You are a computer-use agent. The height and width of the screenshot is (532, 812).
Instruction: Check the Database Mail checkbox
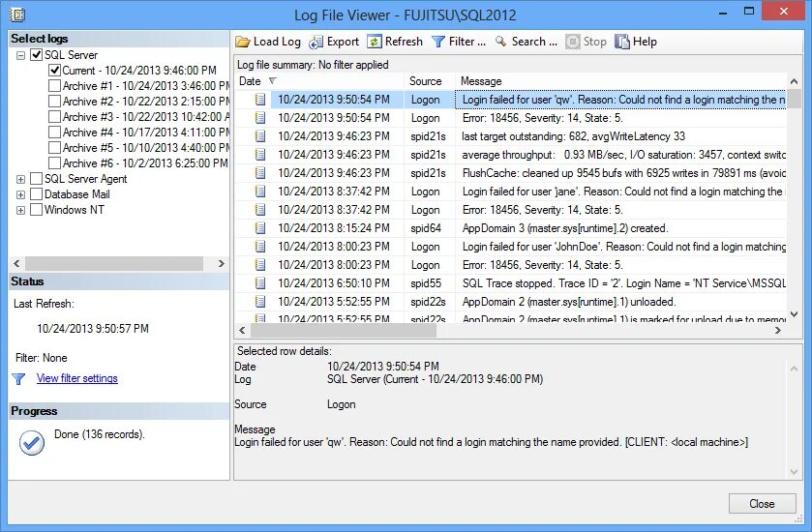36,194
